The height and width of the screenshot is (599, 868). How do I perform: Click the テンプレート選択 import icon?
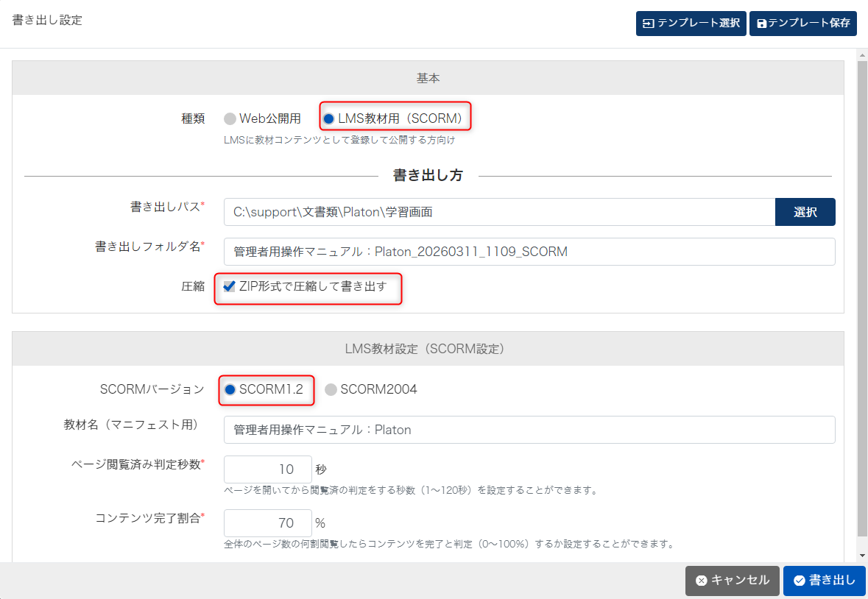point(648,24)
